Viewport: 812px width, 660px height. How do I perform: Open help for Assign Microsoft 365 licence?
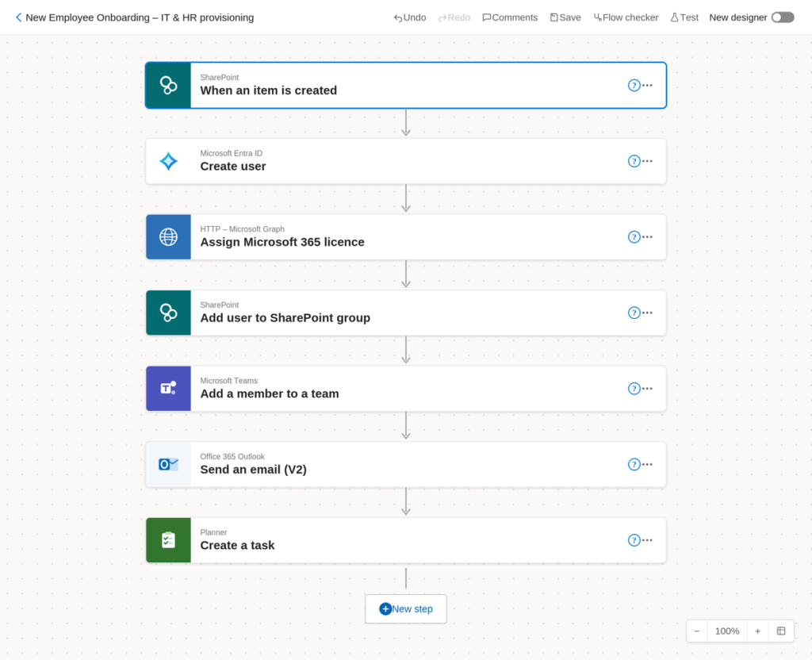click(x=634, y=236)
